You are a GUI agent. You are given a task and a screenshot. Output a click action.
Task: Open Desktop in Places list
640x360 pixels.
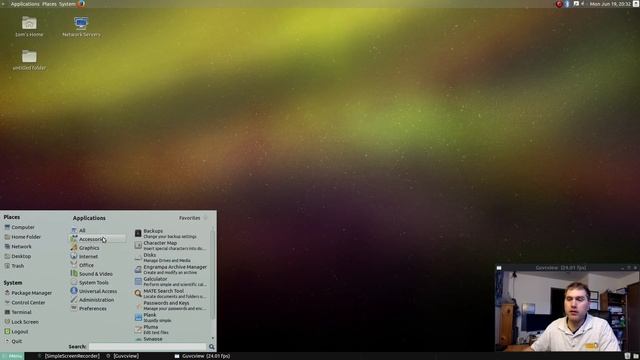18,256
